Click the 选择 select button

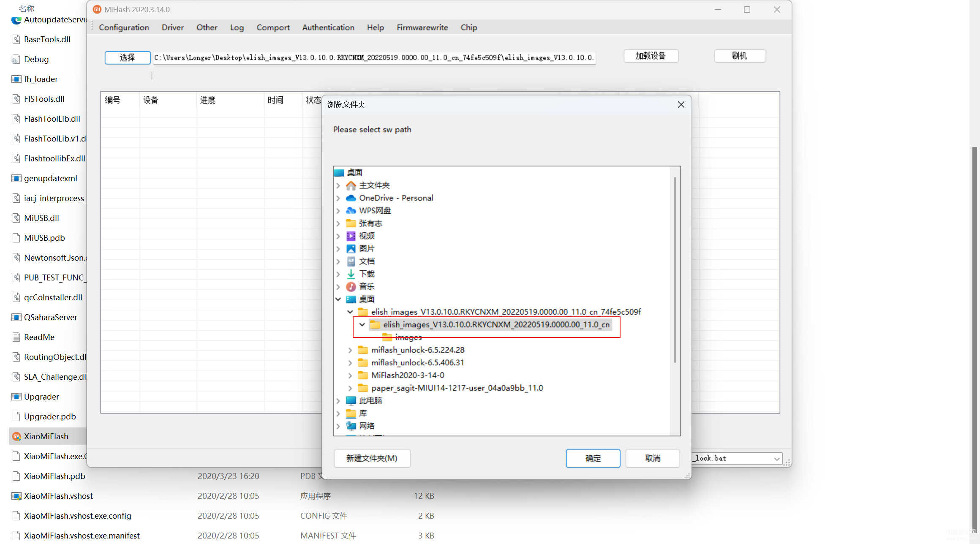128,57
